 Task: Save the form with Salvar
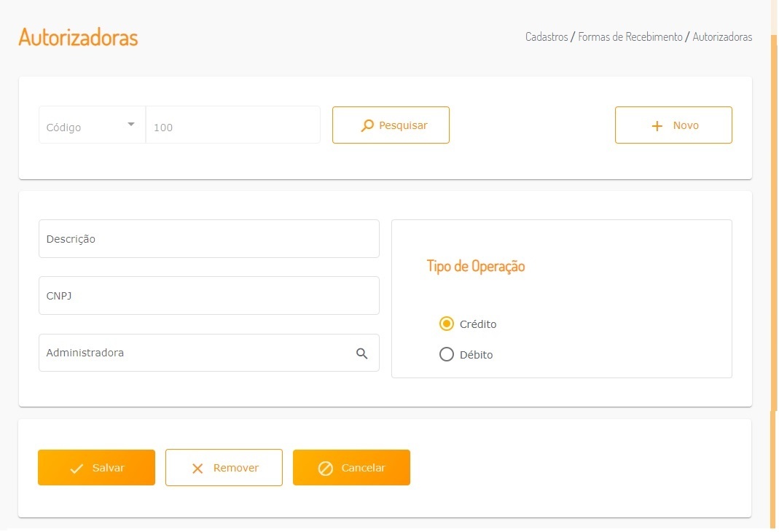[x=96, y=468]
